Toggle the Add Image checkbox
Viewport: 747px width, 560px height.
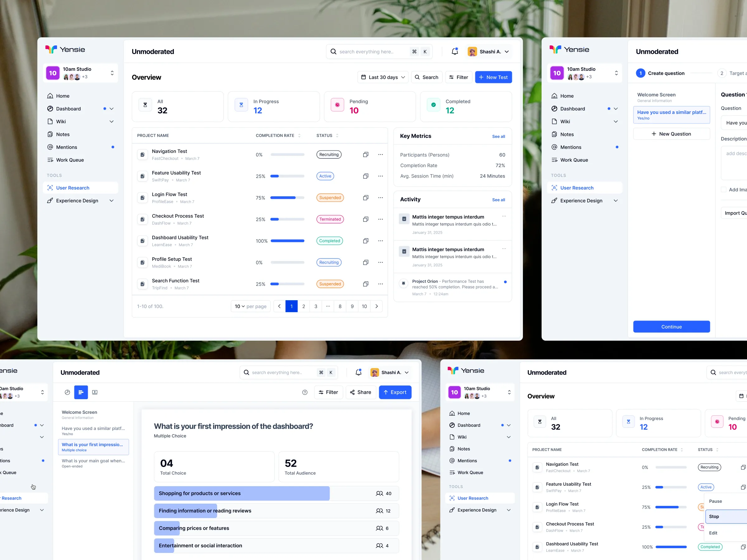tap(723, 190)
